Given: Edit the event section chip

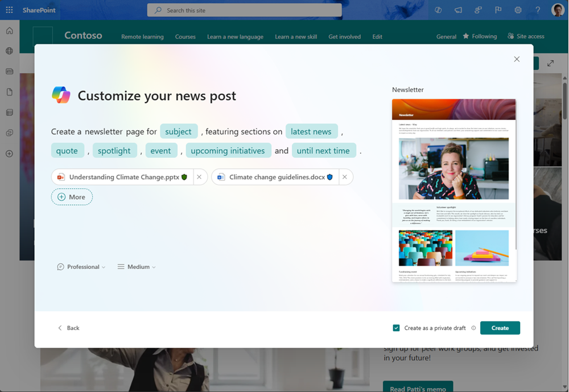Looking at the screenshot, I should click(161, 151).
